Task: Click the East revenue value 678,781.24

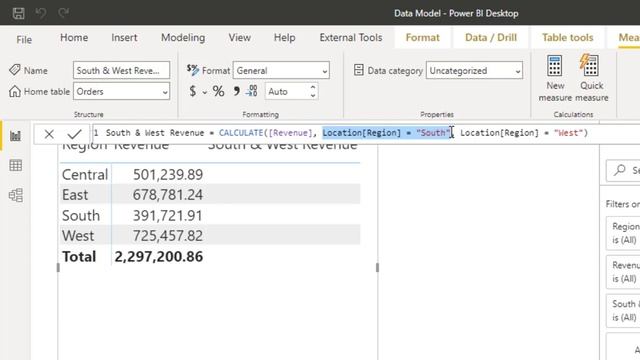Action: click(x=168, y=194)
